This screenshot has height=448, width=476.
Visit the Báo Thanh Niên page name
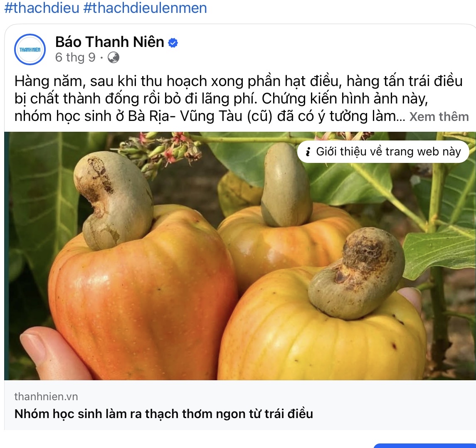pos(110,42)
